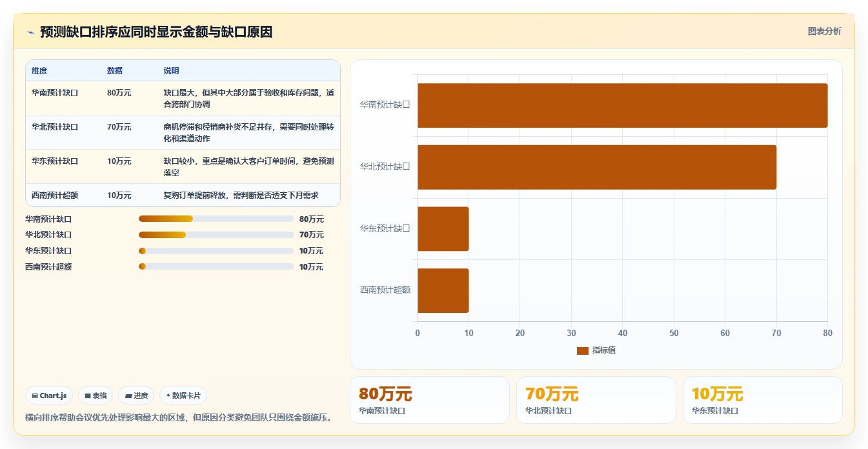Select the 数据卡片 tag chip

pos(183,395)
